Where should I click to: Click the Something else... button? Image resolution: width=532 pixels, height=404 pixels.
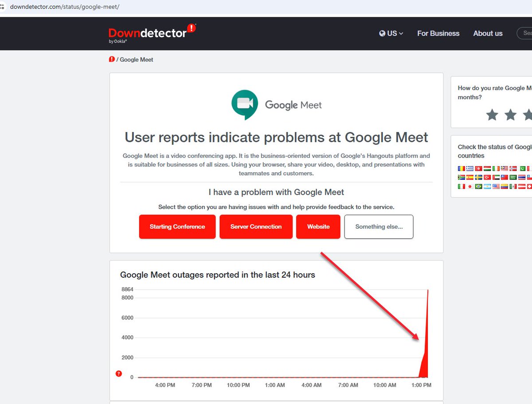379,227
